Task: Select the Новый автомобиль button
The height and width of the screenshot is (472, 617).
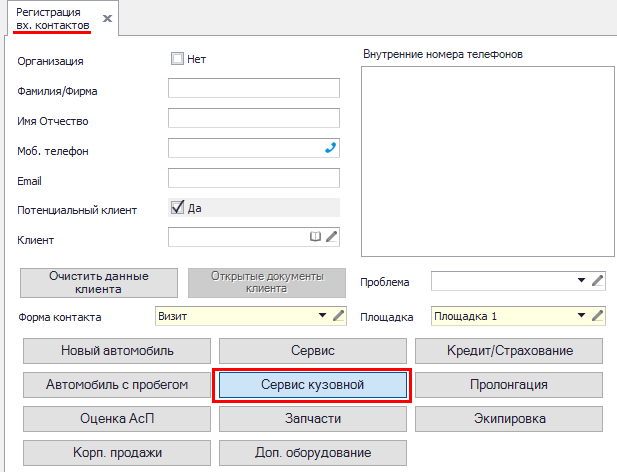Action: click(x=117, y=351)
